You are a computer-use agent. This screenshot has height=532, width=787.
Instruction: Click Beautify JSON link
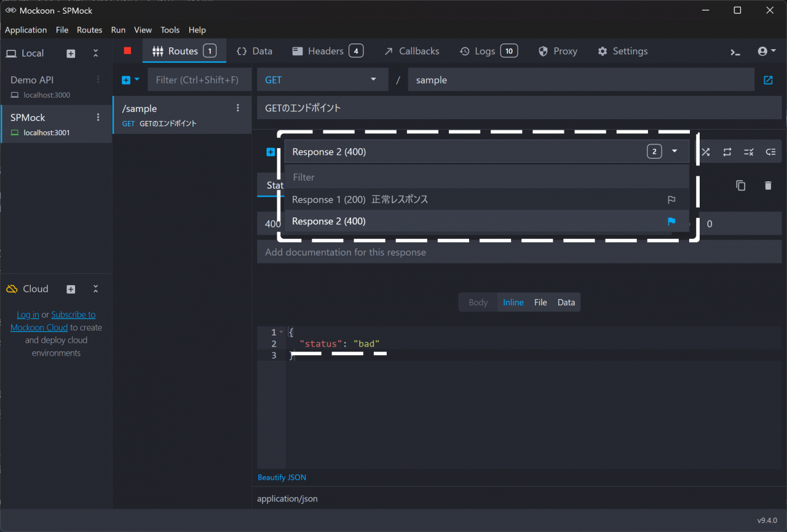click(x=282, y=477)
